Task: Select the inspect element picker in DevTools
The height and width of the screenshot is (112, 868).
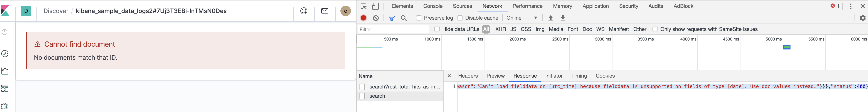Action: [363, 6]
